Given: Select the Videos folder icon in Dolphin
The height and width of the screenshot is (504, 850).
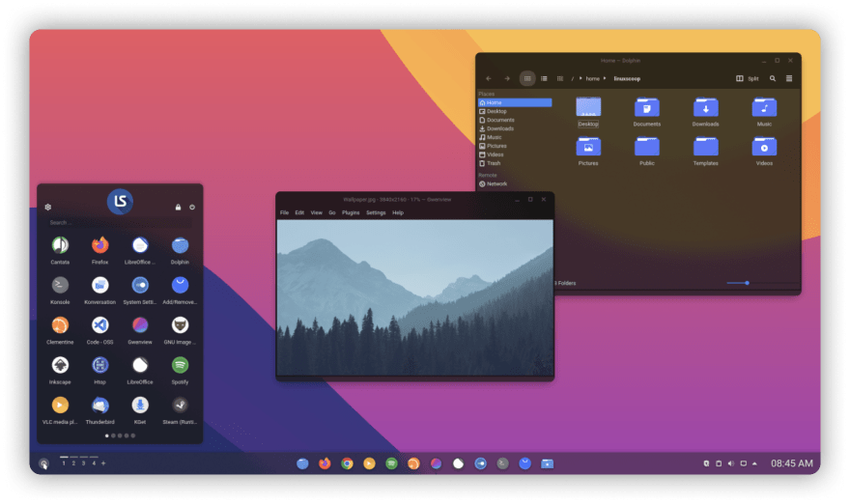Looking at the screenshot, I should (764, 147).
